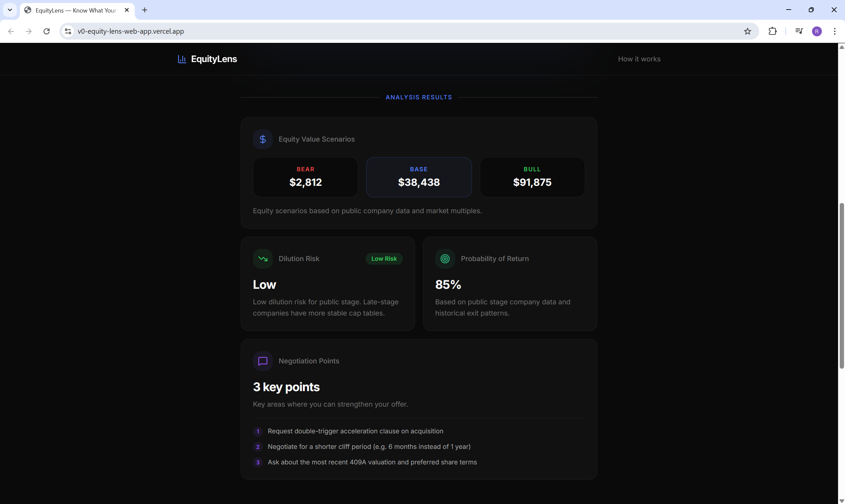
Task: Reload the page with the refresh icon
Action: click(x=47, y=31)
